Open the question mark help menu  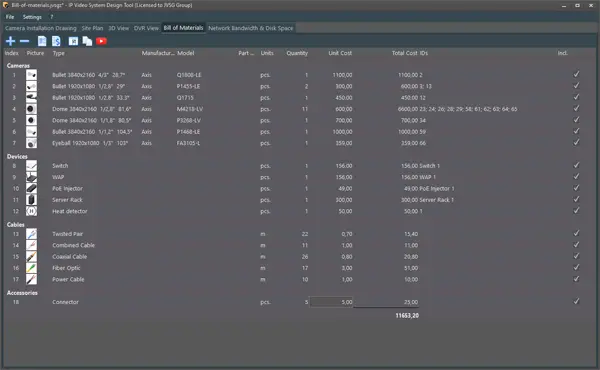tap(52, 17)
